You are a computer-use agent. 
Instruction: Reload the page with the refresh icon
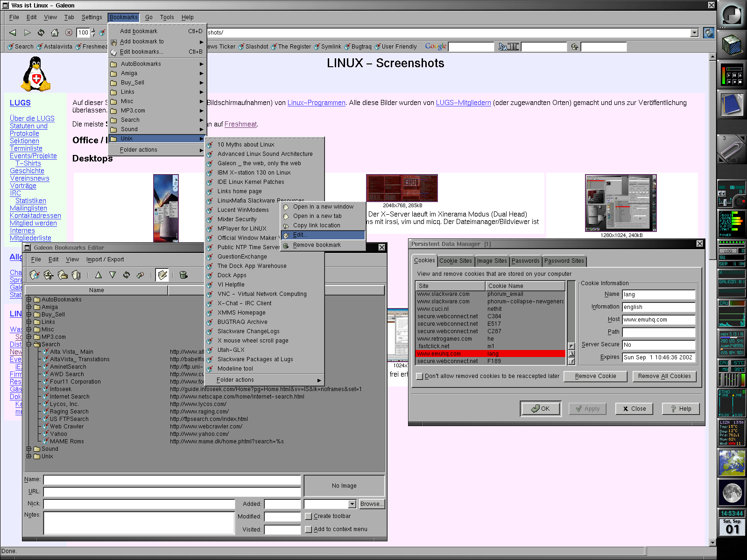tap(41, 33)
